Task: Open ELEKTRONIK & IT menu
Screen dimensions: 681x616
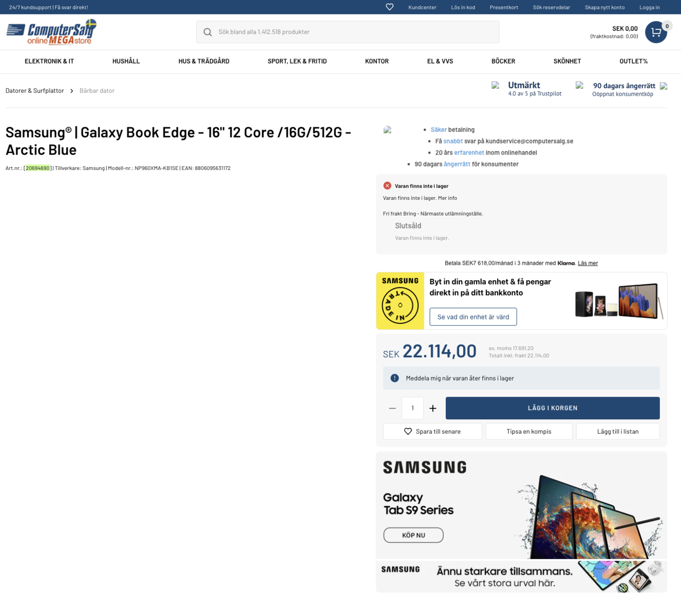Action: coord(49,61)
